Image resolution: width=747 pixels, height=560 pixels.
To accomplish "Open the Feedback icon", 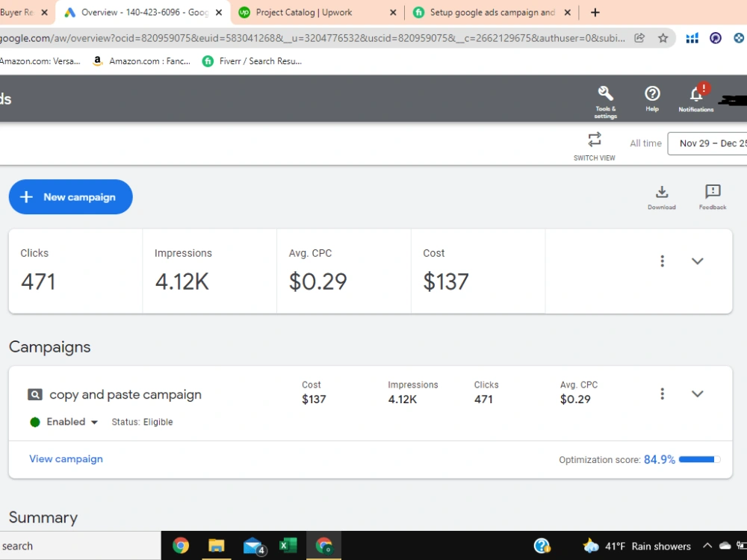I will pyautogui.click(x=713, y=197).
